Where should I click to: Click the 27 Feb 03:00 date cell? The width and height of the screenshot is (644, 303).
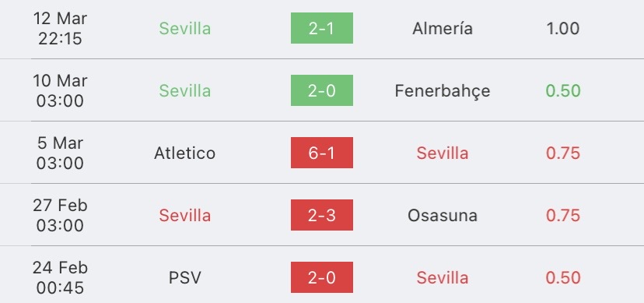(x=60, y=216)
